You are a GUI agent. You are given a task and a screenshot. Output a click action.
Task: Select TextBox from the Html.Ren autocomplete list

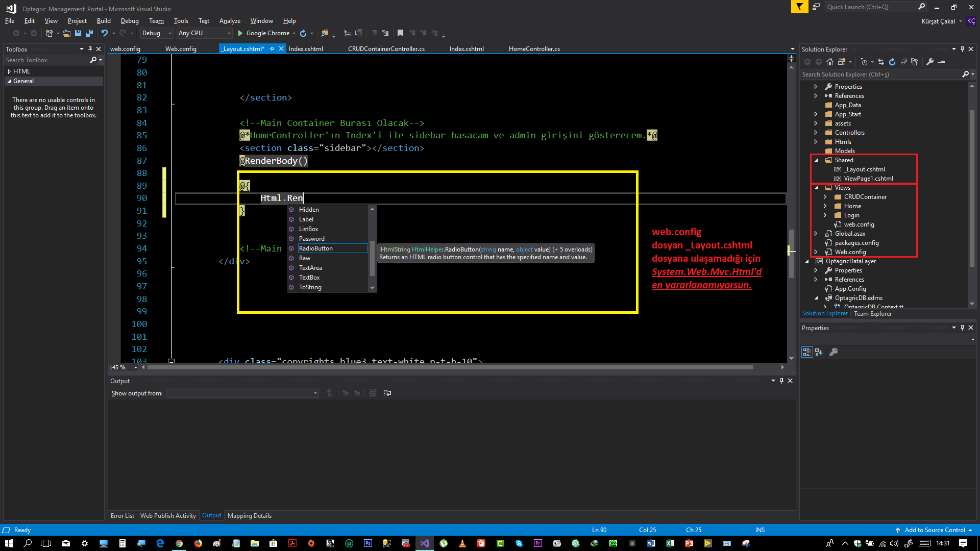[310, 277]
